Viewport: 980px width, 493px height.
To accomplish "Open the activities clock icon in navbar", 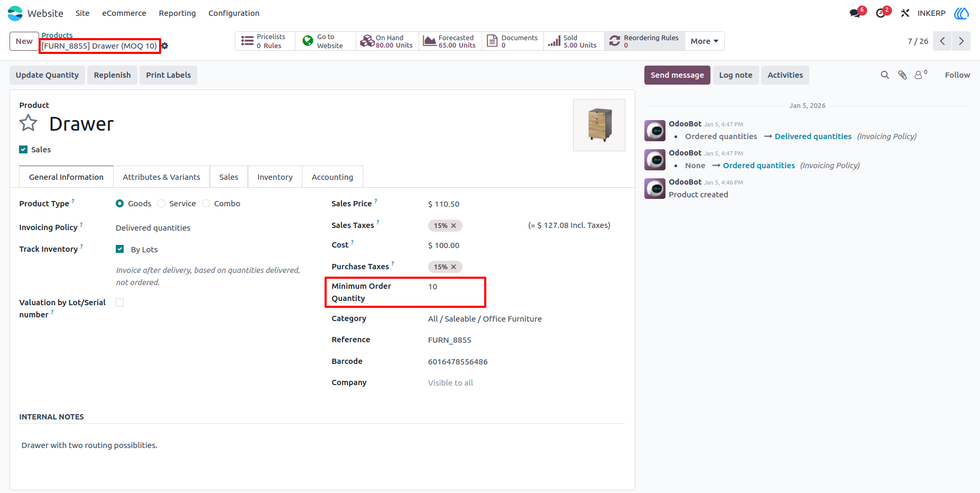I will (x=881, y=13).
